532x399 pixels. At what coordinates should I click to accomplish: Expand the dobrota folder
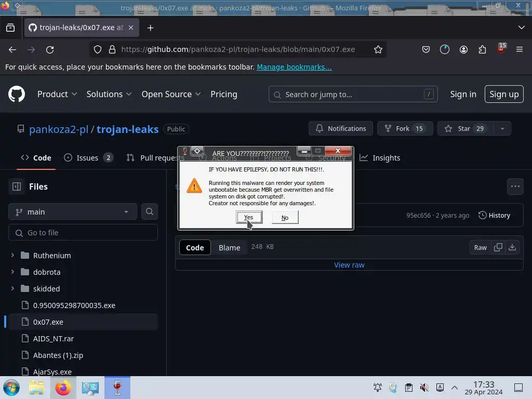pos(12,272)
